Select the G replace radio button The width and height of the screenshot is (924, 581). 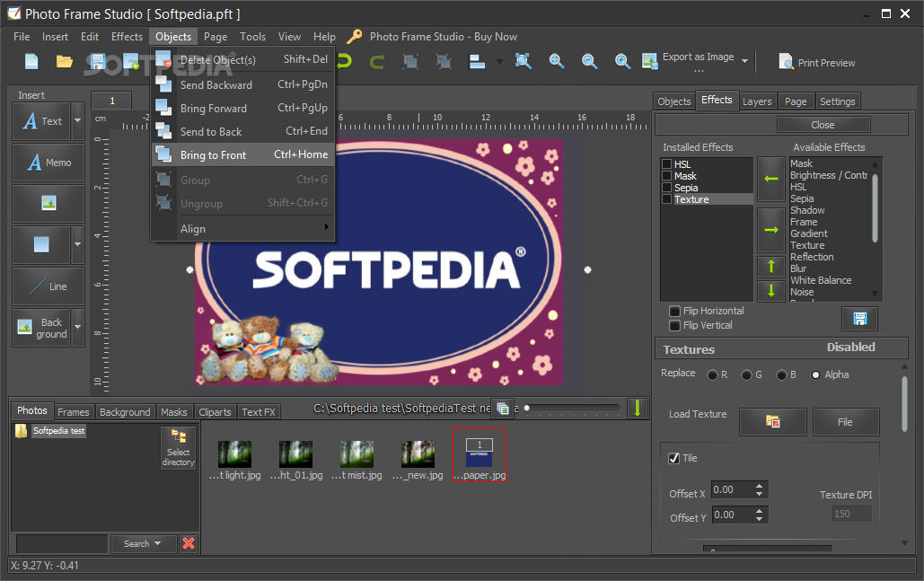(x=746, y=374)
